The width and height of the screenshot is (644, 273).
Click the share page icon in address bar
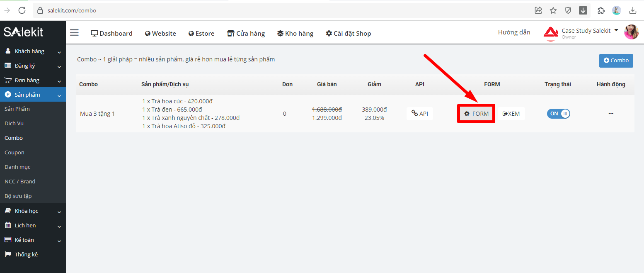538,10
